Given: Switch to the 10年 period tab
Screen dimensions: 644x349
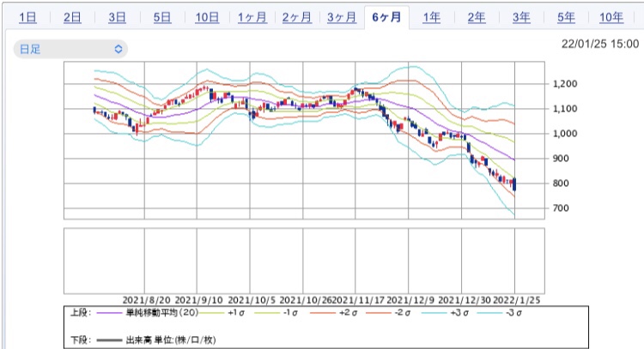Looking at the screenshot, I should [x=611, y=17].
